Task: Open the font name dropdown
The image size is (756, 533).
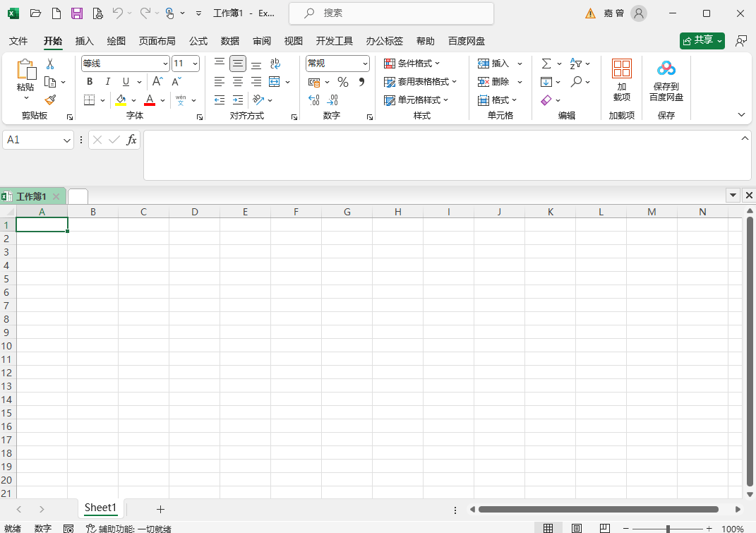Action: (x=164, y=63)
